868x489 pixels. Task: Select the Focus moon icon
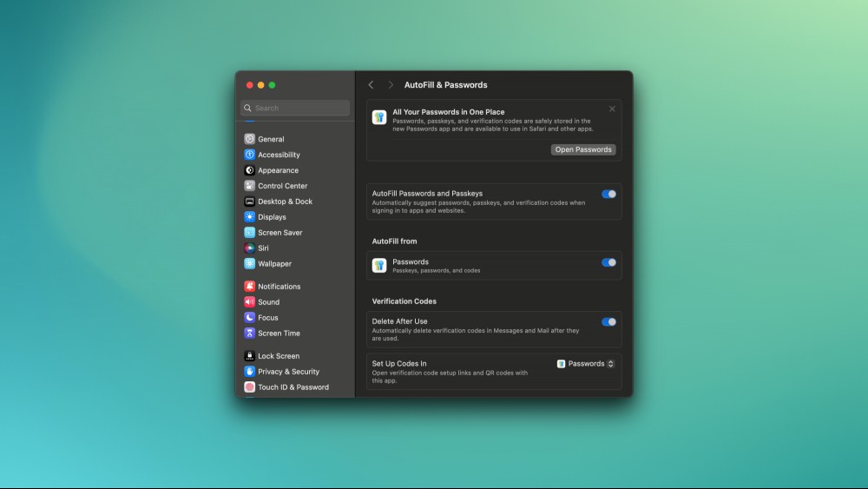(250, 317)
